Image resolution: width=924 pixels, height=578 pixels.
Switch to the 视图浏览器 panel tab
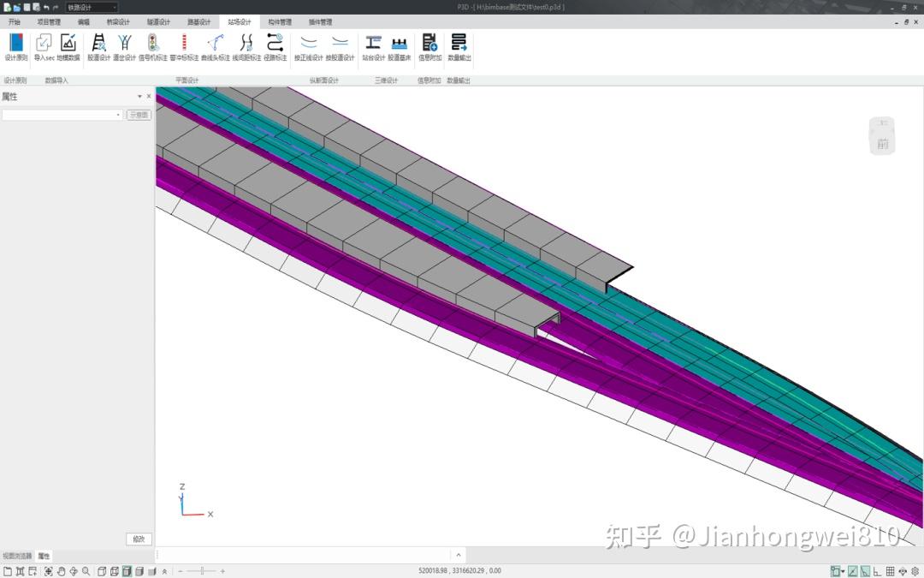tap(16, 555)
